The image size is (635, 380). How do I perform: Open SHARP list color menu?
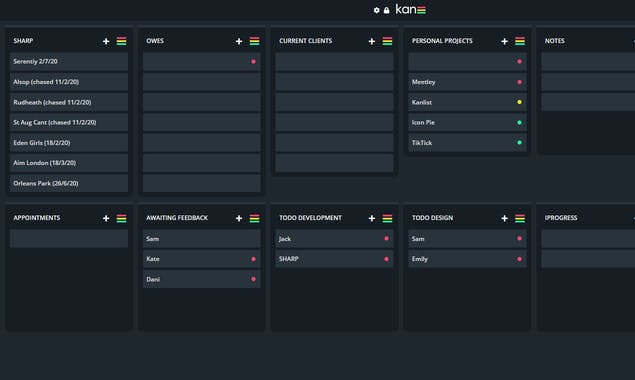(x=121, y=41)
